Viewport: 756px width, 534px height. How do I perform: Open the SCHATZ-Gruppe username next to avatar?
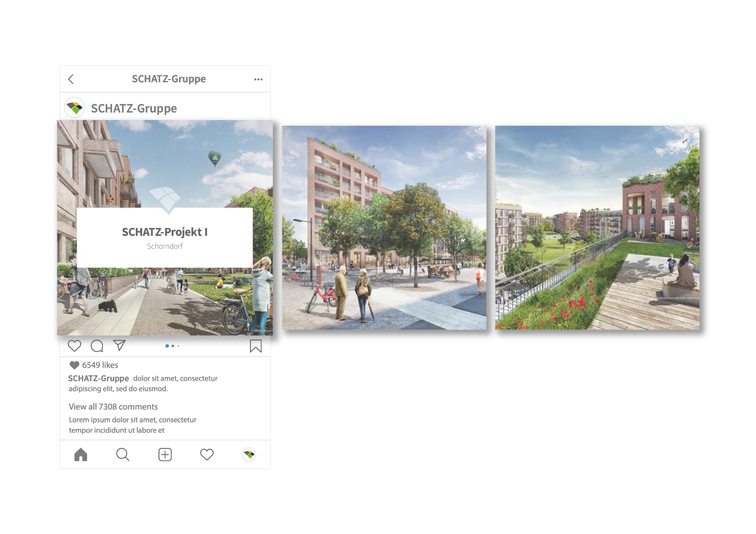pos(134,108)
